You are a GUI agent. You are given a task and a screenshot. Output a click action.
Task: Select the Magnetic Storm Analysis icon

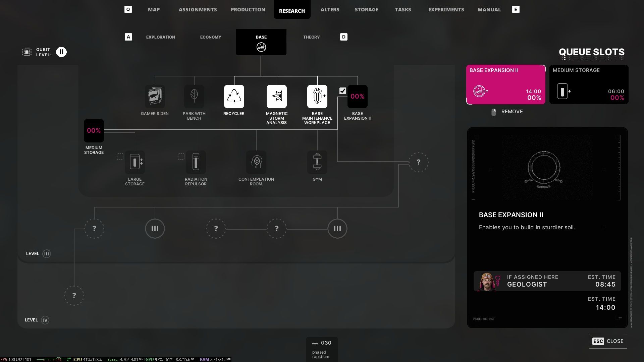click(276, 97)
